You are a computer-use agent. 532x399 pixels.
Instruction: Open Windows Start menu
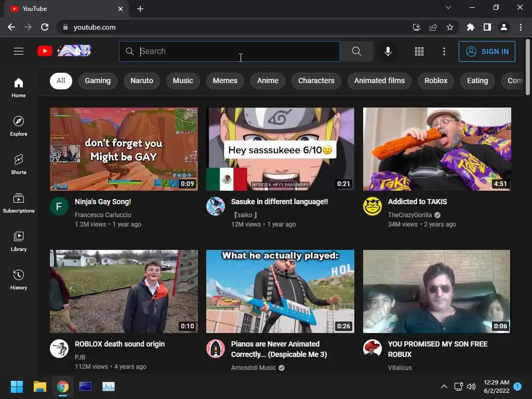tap(17, 387)
